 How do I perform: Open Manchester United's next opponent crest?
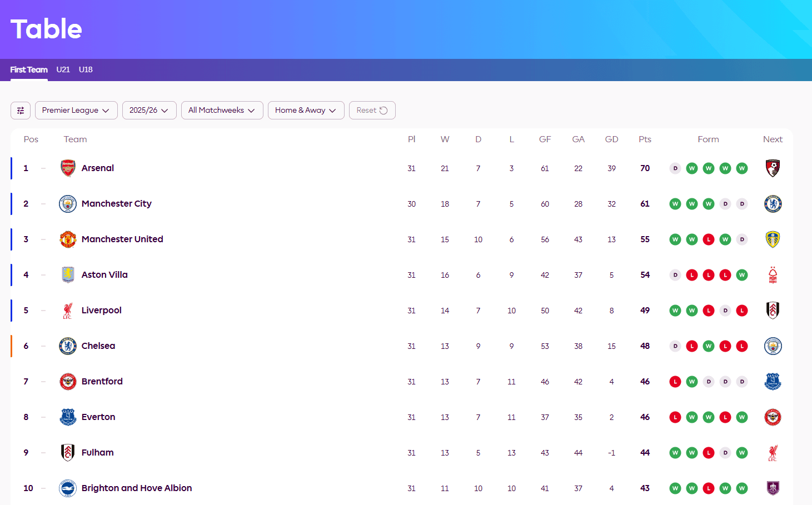pyautogui.click(x=773, y=239)
